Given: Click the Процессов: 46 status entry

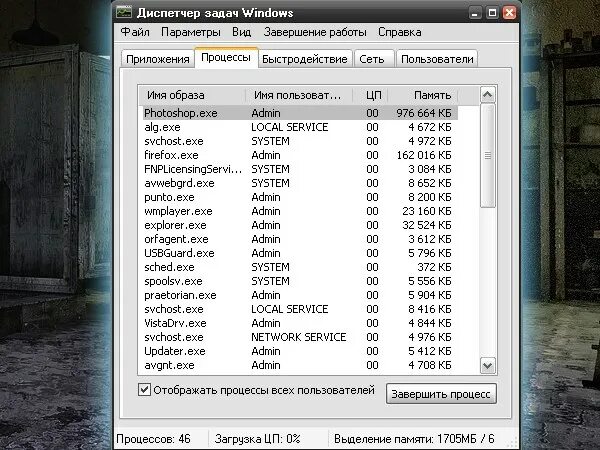Looking at the screenshot, I should tap(153, 439).
